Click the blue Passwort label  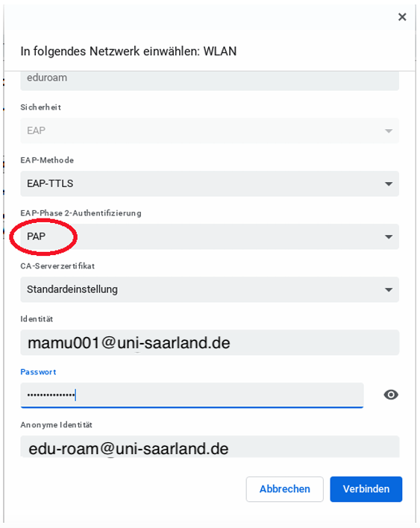pos(38,371)
